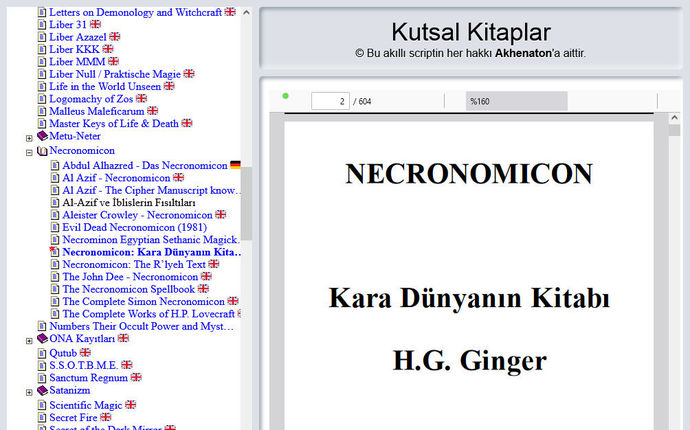Open the %160 zoom level selector
Viewport: 690px width, 430px height.
tap(517, 101)
